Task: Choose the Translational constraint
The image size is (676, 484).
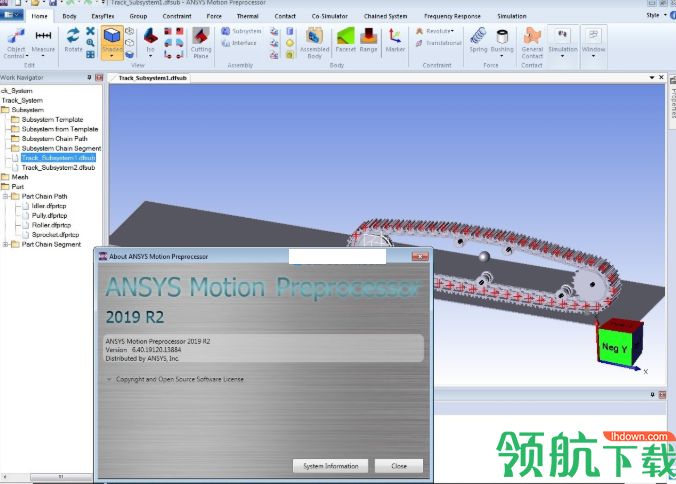Action: click(x=439, y=43)
